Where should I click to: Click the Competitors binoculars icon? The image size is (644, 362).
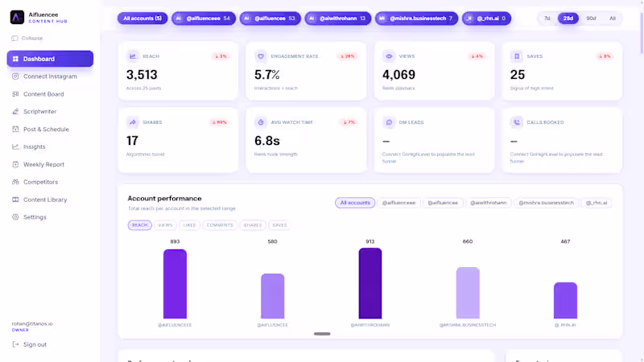point(15,182)
